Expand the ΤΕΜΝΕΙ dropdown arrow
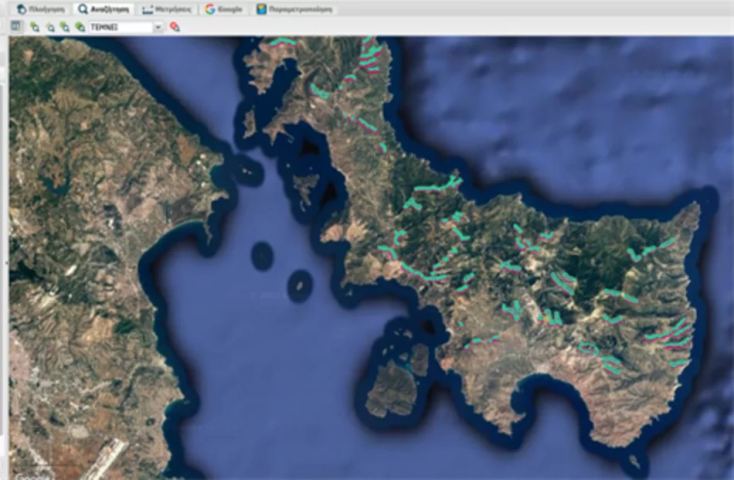This screenshot has width=734, height=480. (x=158, y=27)
